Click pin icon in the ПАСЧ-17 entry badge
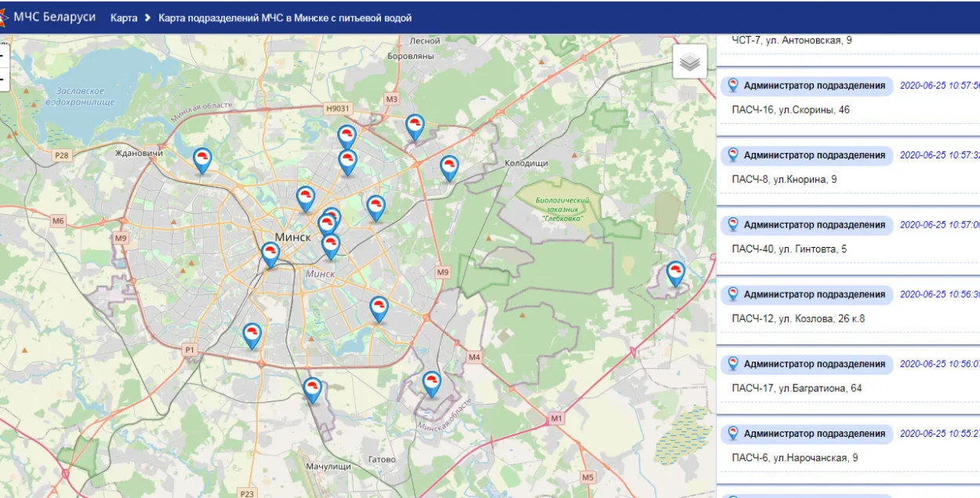 [x=733, y=364]
